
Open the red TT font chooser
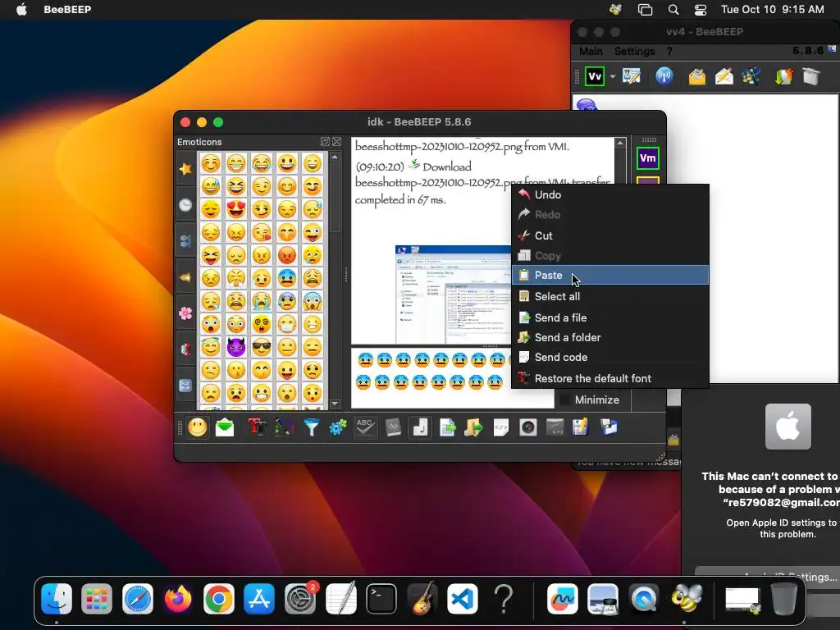coord(257,427)
